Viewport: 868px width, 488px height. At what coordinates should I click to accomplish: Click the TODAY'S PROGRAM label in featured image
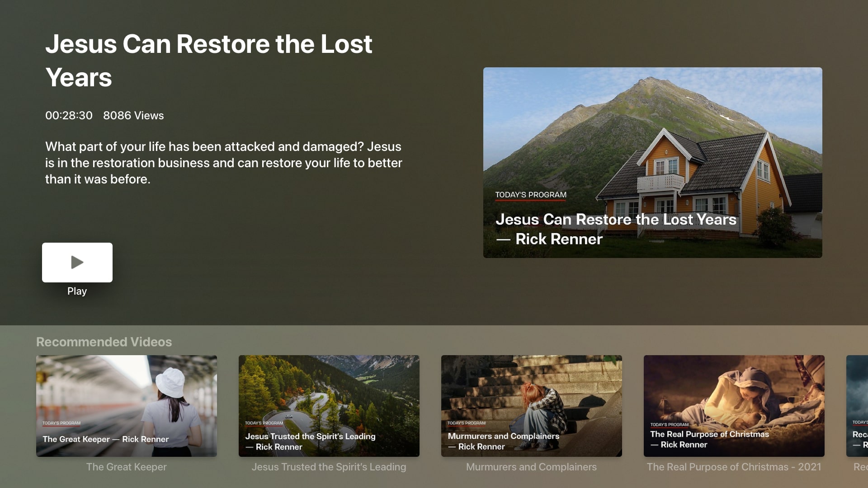tap(531, 195)
